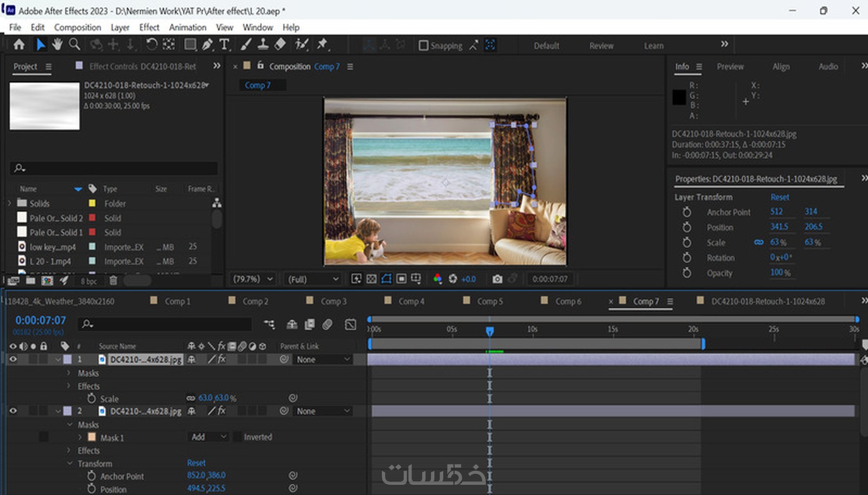
Task: Expand the Solids folder in Project panel
Action: point(9,203)
